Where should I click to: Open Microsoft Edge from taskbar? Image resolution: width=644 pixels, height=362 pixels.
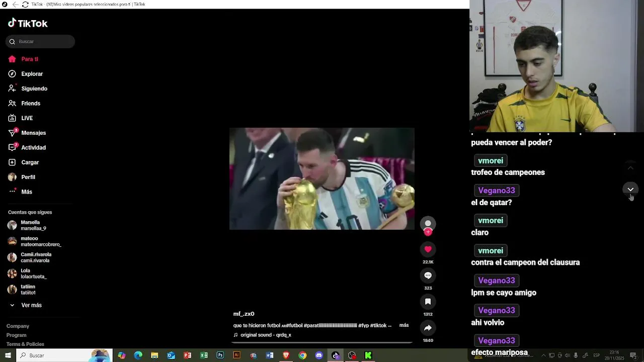coord(138,355)
